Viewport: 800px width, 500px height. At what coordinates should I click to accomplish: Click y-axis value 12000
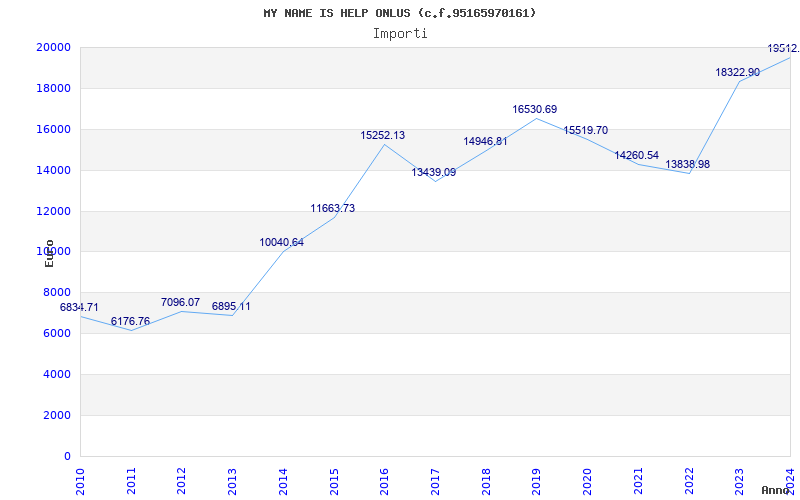54,211
